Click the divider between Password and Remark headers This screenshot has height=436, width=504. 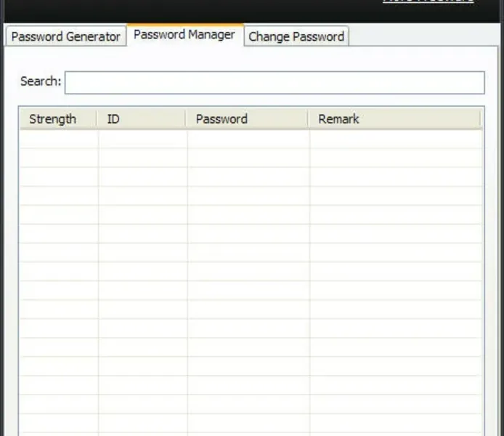point(309,119)
